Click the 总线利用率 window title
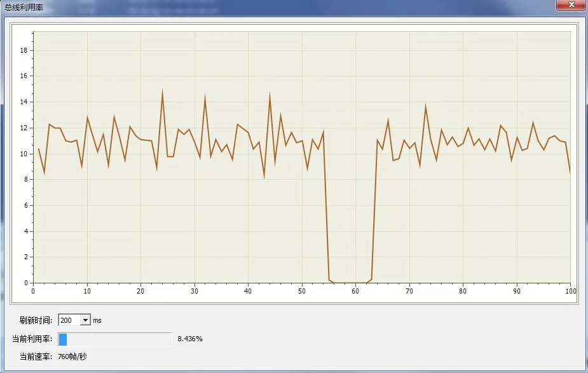The width and height of the screenshot is (588, 373). 24,7
